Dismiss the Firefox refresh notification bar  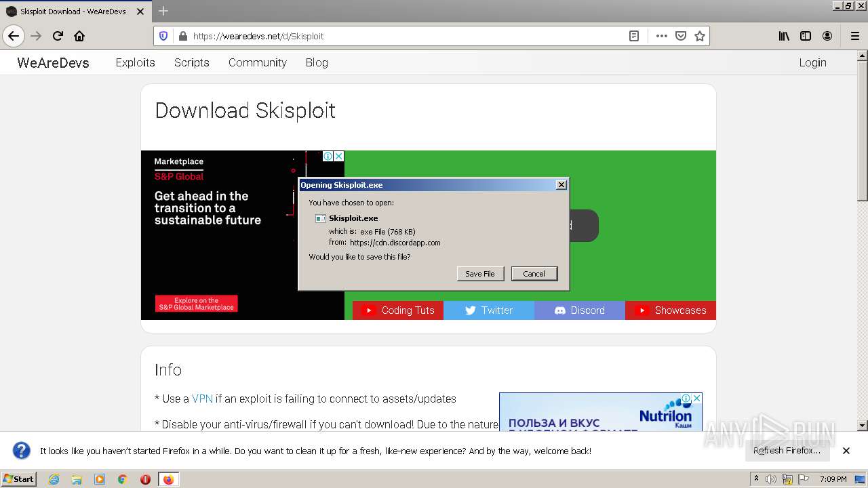click(846, 451)
